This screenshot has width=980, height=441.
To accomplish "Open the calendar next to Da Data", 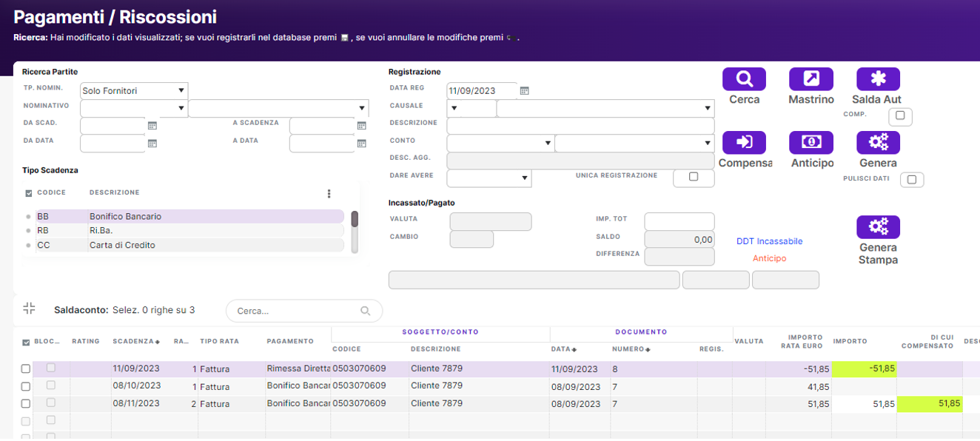I will pyautogui.click(x=152, y=144).
